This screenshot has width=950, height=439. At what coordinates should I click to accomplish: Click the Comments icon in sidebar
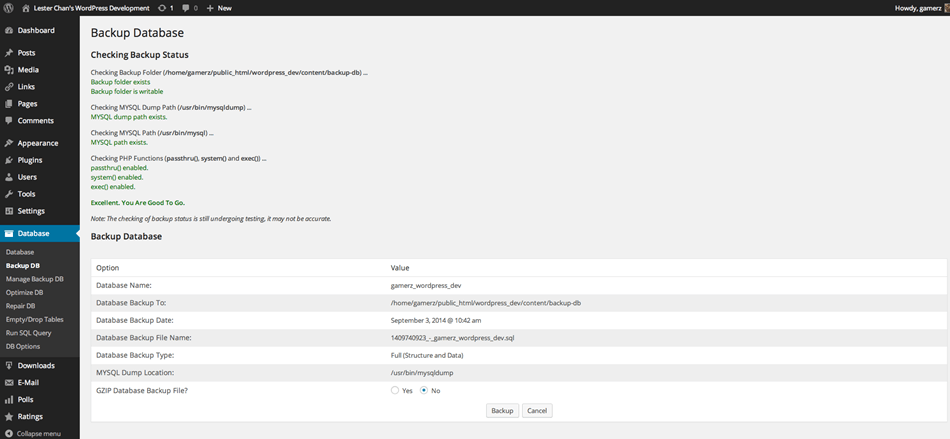[9, 120]
